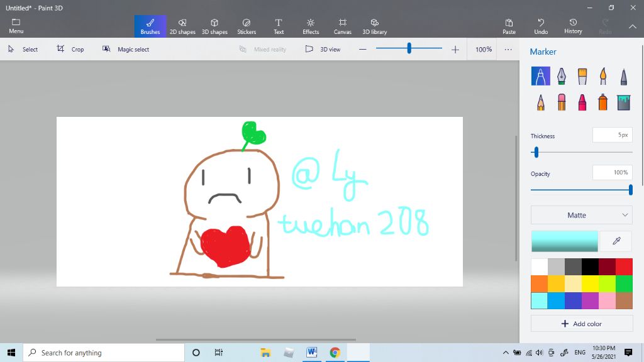
Task: Open Task View in the taskbar
Action: tap(218, 353)
